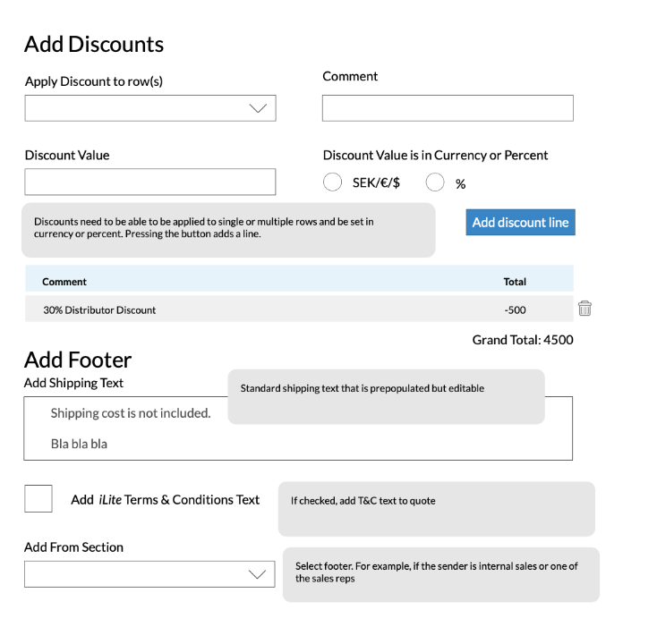The width and height of the screenshot is (657, 644).
Task: Expand the Add From Section dropdown
Action: [149, 574]
